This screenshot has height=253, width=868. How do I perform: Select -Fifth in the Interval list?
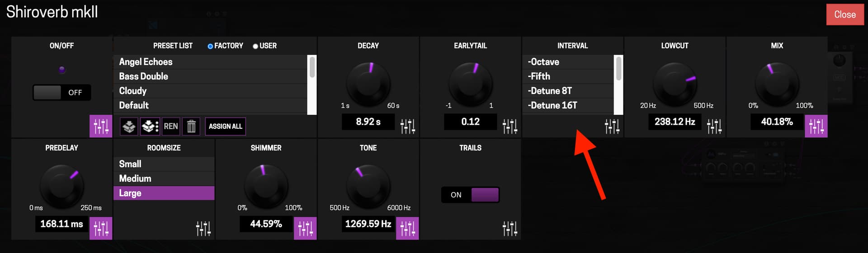pos(539,76)
